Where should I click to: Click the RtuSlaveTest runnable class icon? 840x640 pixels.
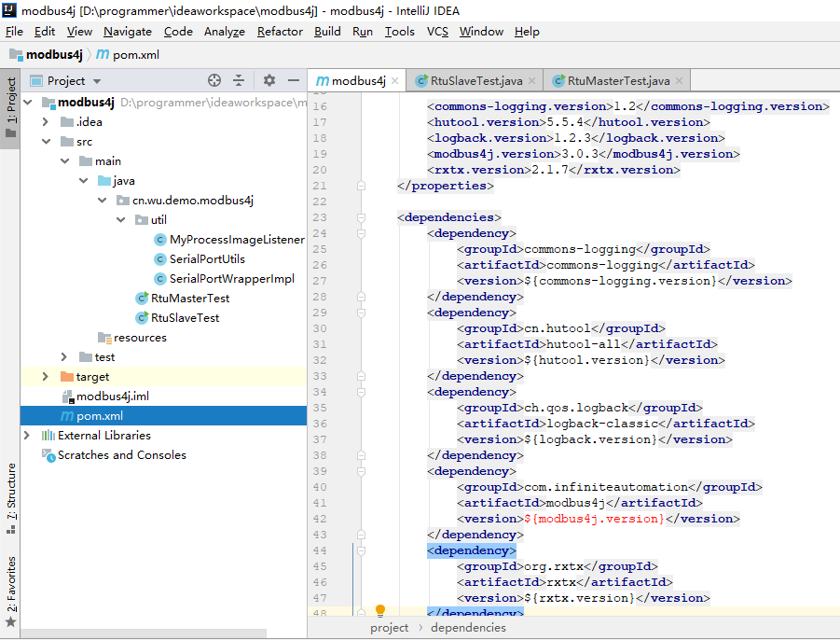tap(142, 318)
